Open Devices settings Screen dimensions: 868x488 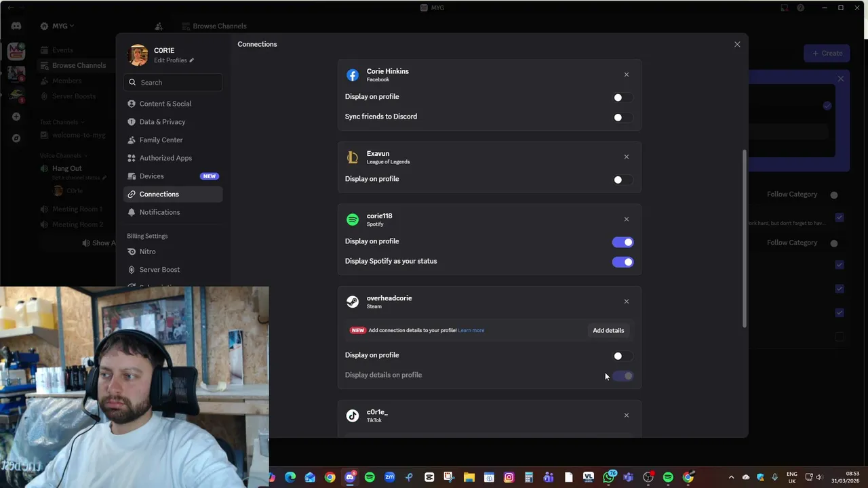pyautogui.click(x=173, y=176)
